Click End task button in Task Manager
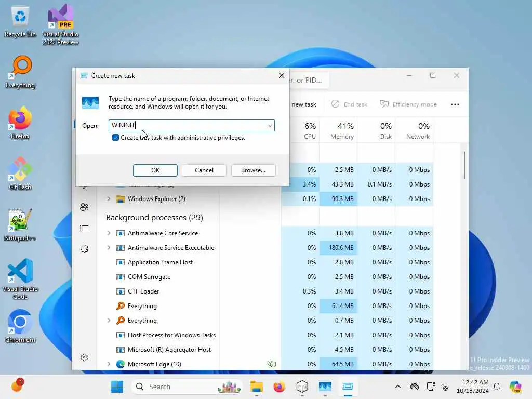 (x=350, y=104)
